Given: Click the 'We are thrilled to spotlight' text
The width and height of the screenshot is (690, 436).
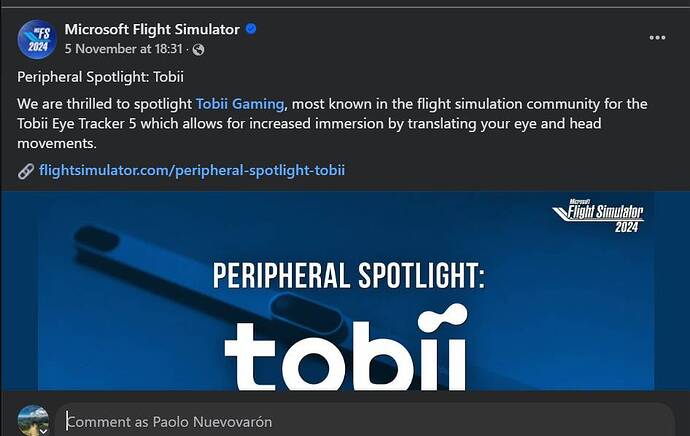Looking at the screenshot, I should (105, 104).
